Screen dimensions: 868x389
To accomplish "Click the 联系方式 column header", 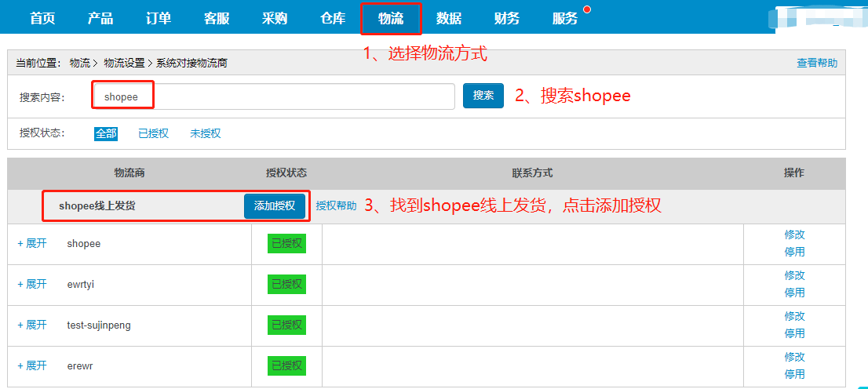I will coord(533,173).
